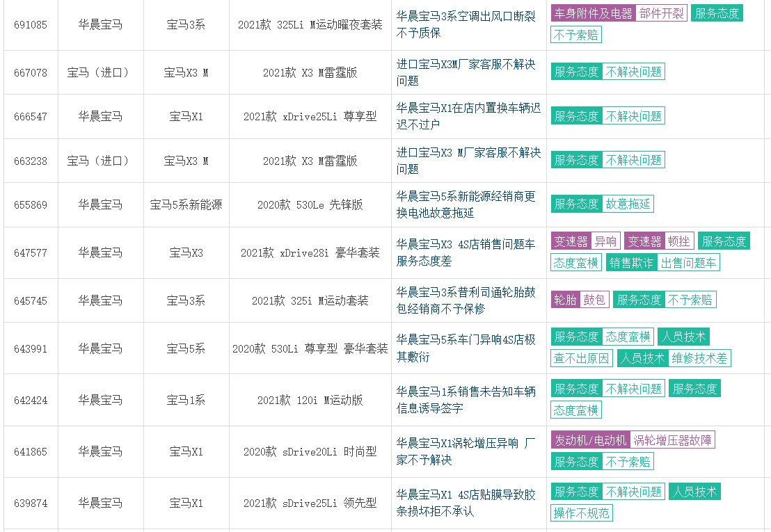Click the 人员技术 维修技术差 tag
This screenshot has width=771, height=532.
(674, 358)
